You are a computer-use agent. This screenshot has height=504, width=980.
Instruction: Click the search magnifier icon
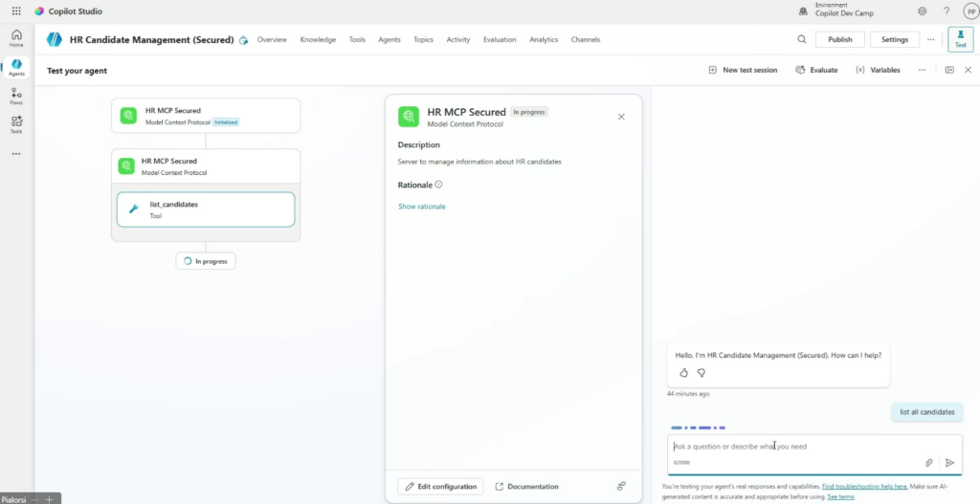tap(802, 39)
